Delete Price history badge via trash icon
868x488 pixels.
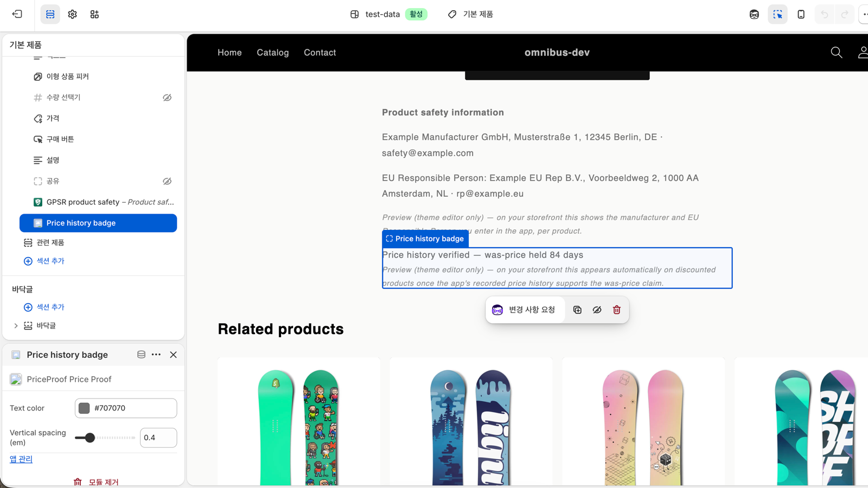tap(617, 310)
